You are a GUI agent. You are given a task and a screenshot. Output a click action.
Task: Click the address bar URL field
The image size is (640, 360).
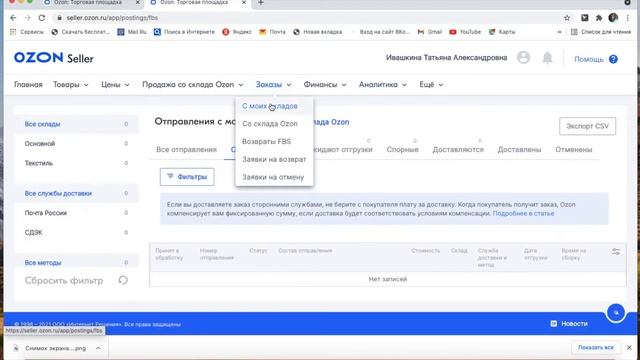[x=306, y=18]
